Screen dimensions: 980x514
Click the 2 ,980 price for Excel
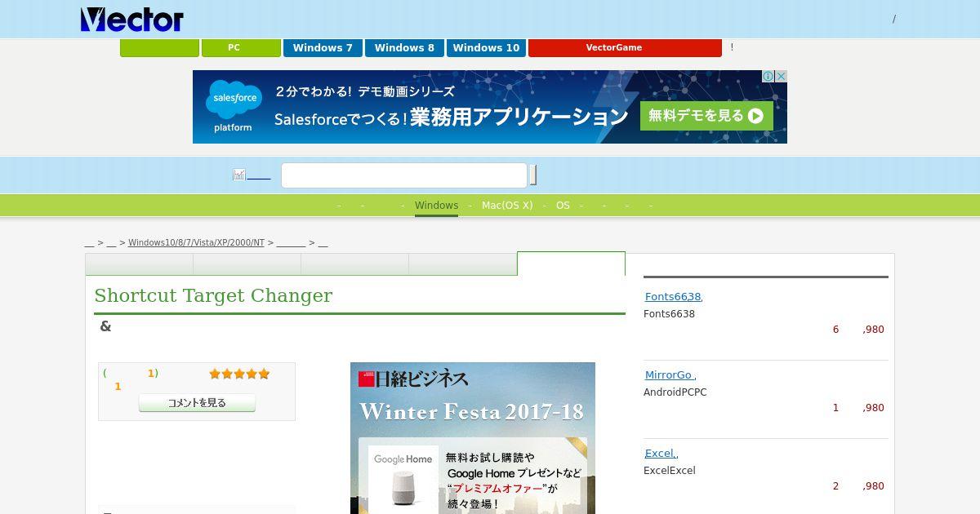[x=858, y=486]
